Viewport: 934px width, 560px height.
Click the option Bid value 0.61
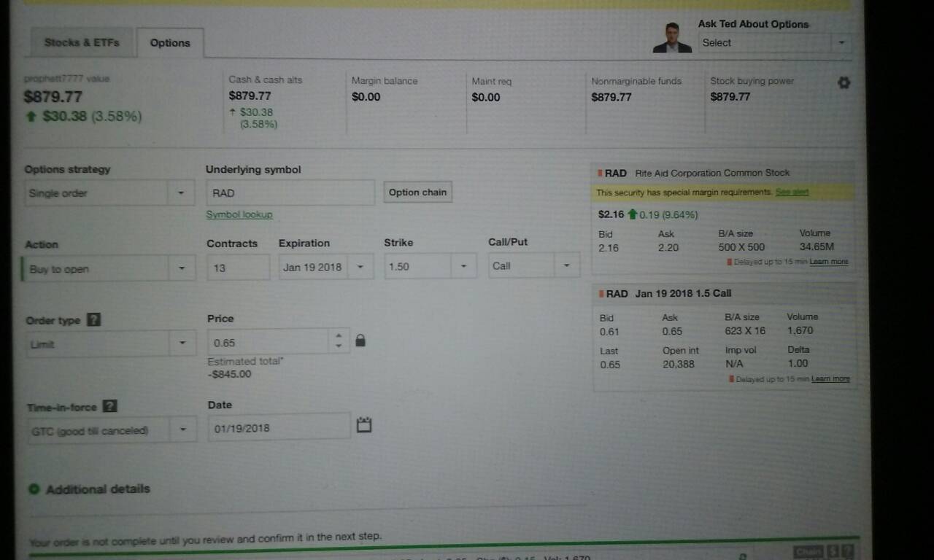[x=609, y=332]
